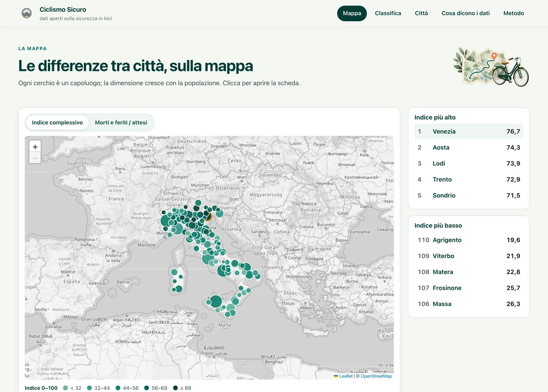Open the Frosinone ranking entry
Viewport: 548px width, 392px height.
(469, 288)
